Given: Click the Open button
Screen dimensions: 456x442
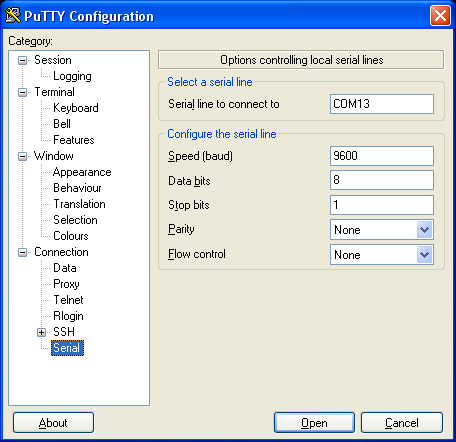Looking at the screenshot, I should point(314,423).
